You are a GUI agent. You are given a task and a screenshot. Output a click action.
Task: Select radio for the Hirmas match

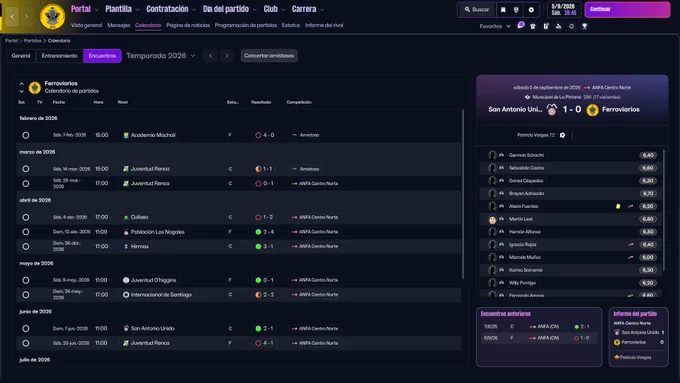click(26, 246)
